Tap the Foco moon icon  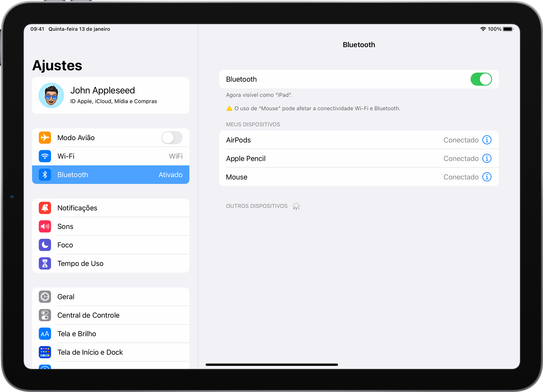(x=45, y=245)
